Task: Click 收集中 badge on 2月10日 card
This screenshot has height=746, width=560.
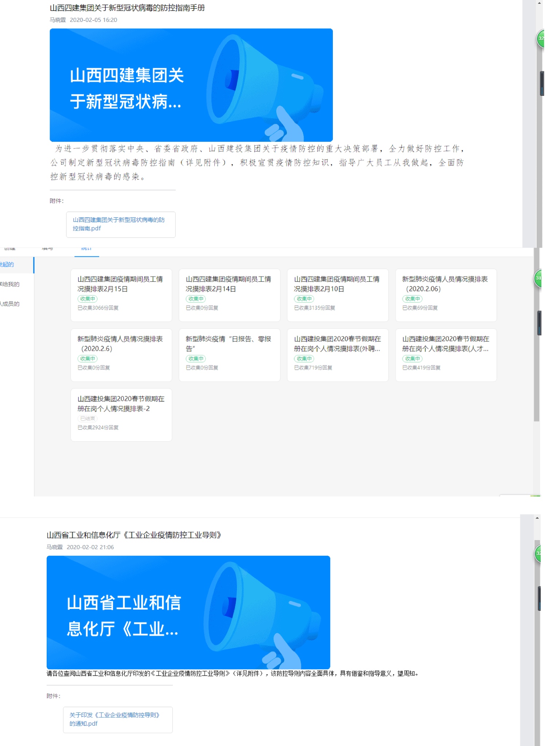Action: [x=304, y=299]
